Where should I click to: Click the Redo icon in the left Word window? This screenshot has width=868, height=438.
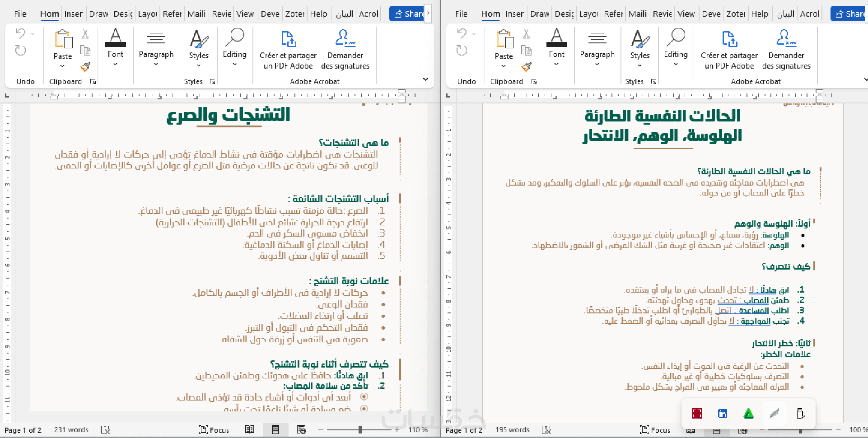point(20,50)
